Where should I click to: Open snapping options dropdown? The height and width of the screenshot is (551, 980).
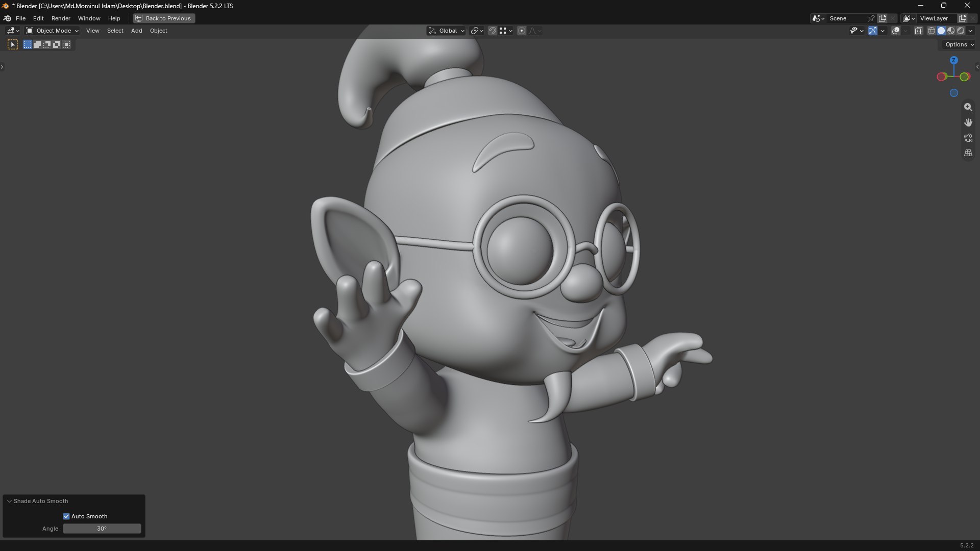coord(506,31)
